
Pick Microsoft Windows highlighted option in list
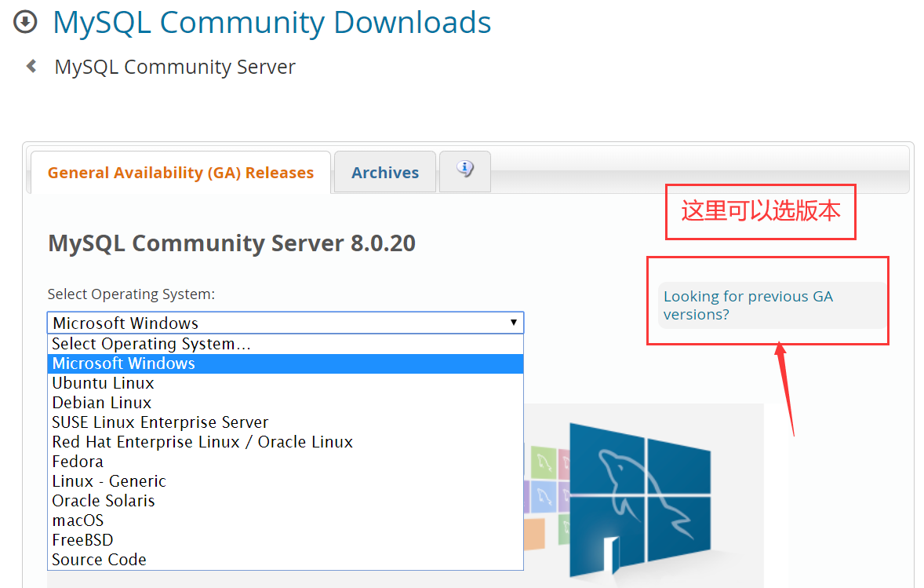click(x=286, y=363)
